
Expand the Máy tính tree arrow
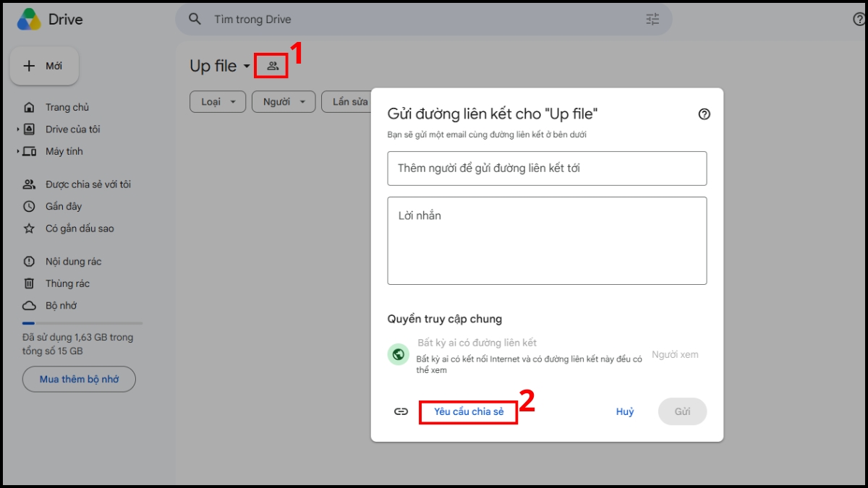click(x=18, y=152)
